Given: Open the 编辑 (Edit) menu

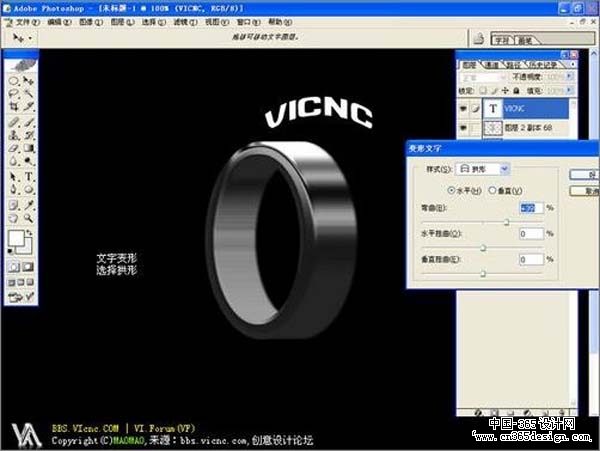Looking at the screenshot, I should 59,22.
